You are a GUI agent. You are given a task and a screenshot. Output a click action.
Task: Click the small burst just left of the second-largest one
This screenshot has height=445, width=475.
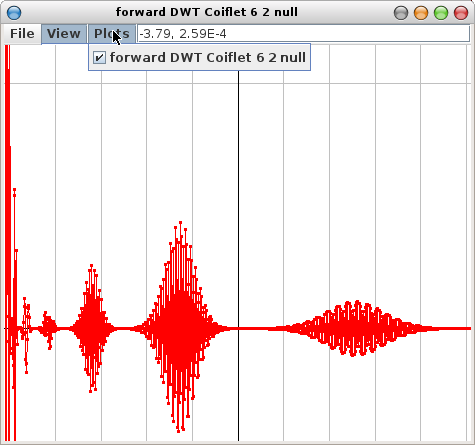point(48,329)
